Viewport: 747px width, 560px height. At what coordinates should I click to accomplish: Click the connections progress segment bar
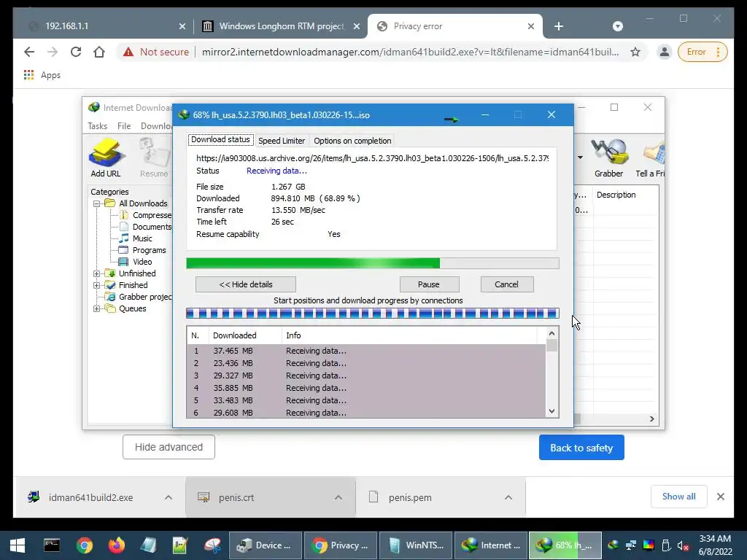point(373,314)
